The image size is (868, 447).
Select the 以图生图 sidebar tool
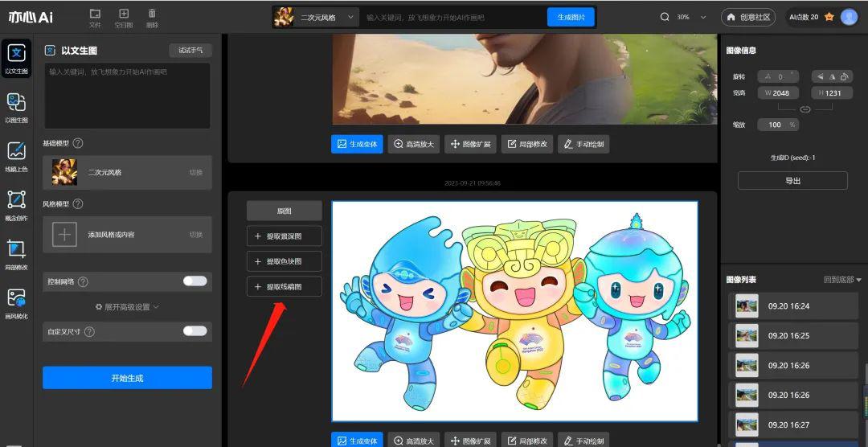pos(16,108)
